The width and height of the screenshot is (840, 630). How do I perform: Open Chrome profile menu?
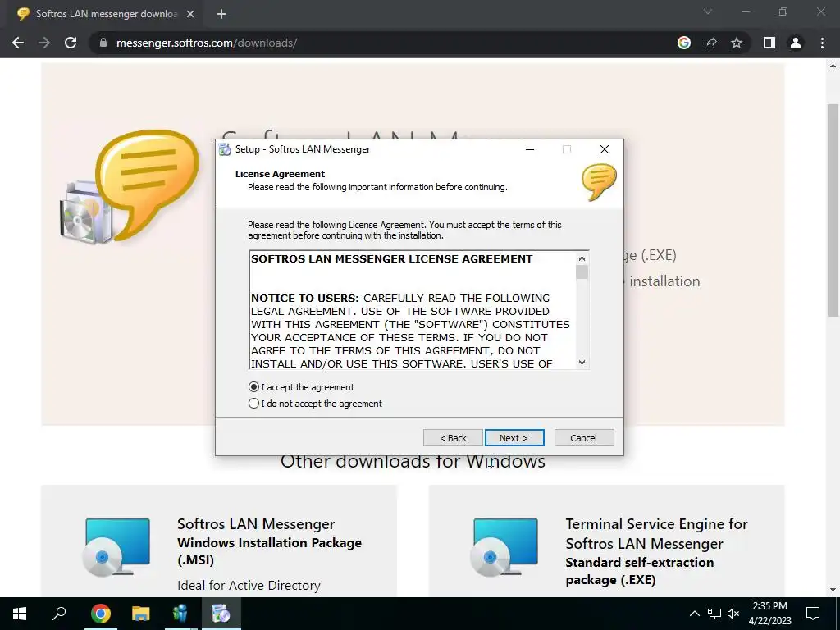[796, 43]
